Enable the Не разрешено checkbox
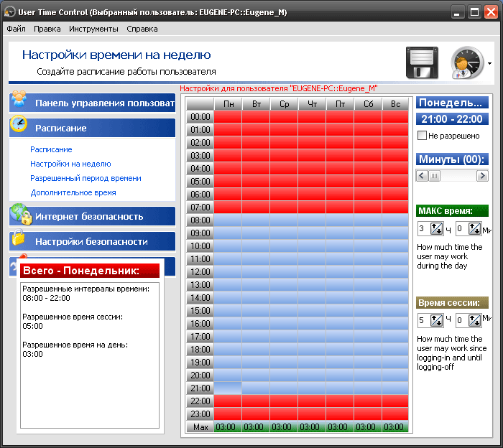Viewport: 503px width, 448px height. 423,135
